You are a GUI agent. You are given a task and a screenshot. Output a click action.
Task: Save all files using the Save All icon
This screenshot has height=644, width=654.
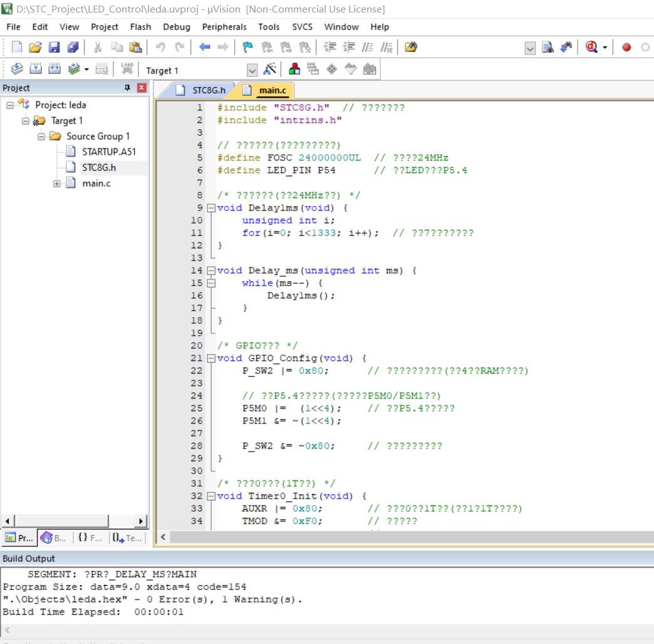pos(73,47)
